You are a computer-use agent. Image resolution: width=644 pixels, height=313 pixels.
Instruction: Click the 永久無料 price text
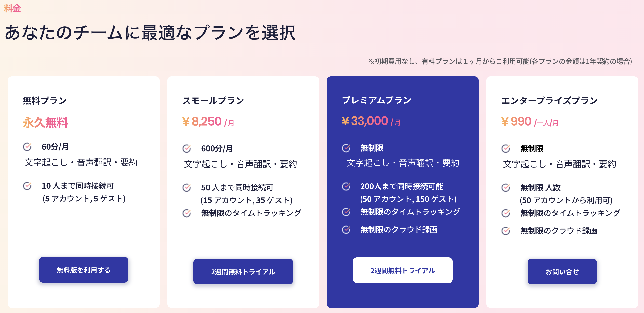tap(45, 123)
